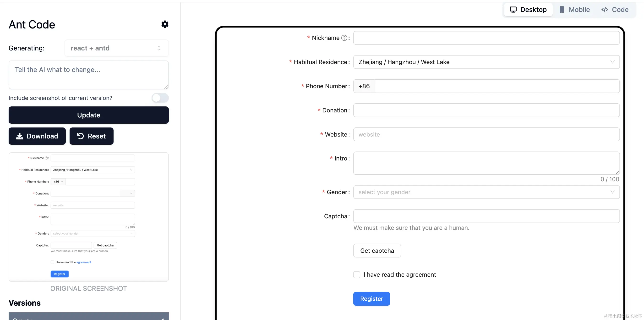This screenshot has height=320, width=644.
Task: Expand the Habitual Residence cascader
Action: click(486, 62)
